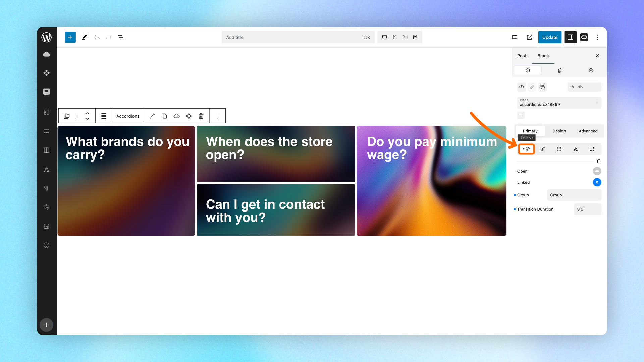The height and width of the screenshot is (362, 644).
Task: Click the cloud icon in block toolbar
Action: (x=176, y=116)
